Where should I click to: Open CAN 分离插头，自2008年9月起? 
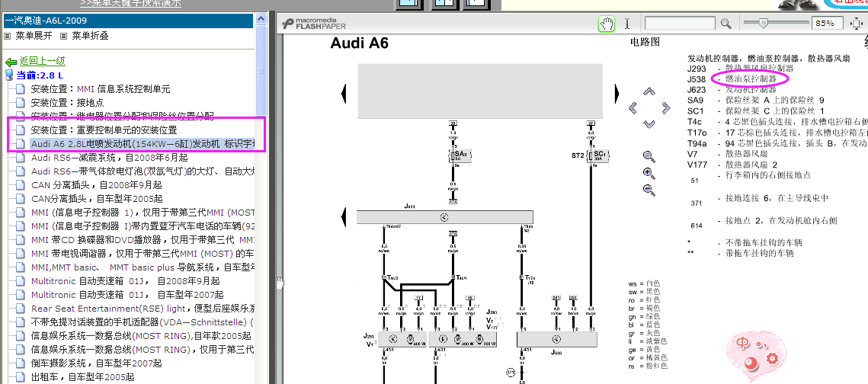coord(97,185)
